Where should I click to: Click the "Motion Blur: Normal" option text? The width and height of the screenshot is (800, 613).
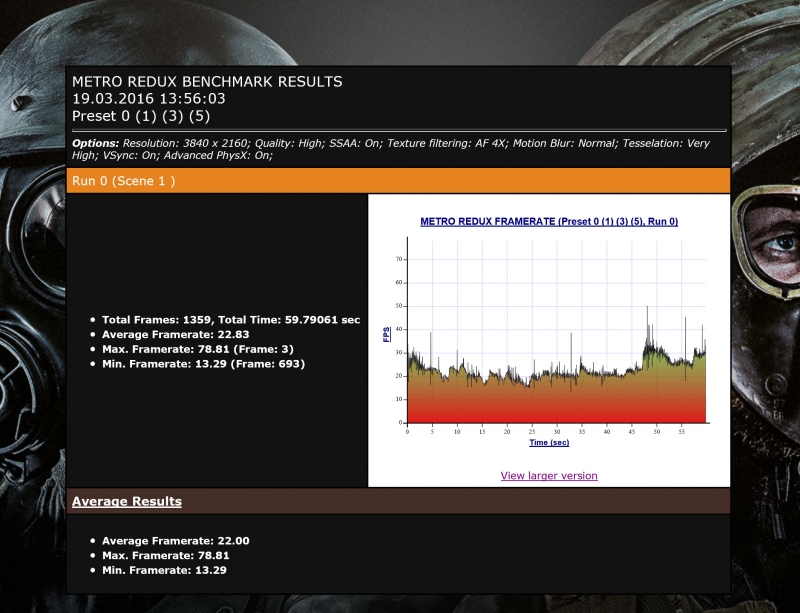pyautogui.click(x=565, y=143)
